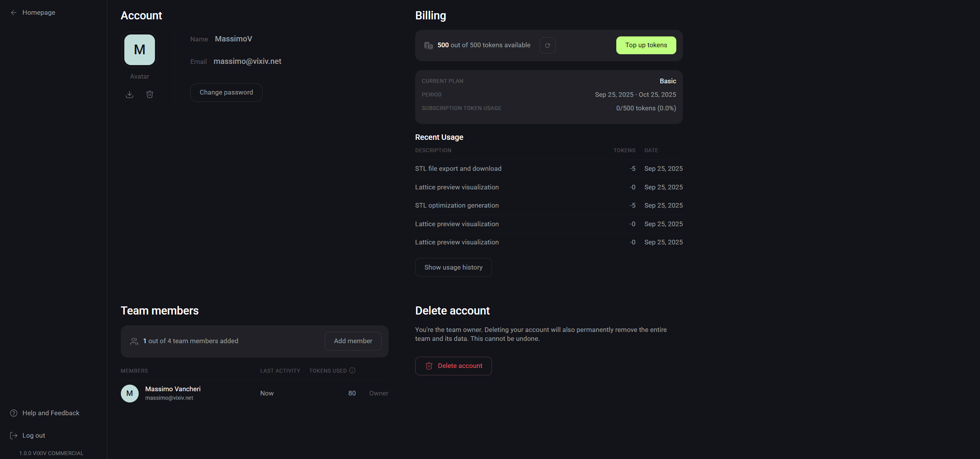Click the large M avatar tile
This screenshot has width=980, height=459.
pyautogui.click(x=139, y=50)
